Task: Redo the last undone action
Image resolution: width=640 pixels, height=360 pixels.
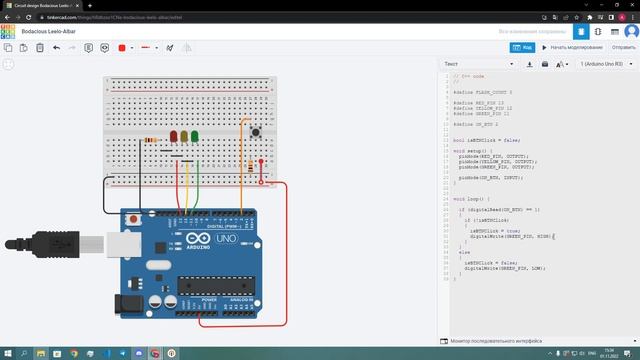Action: click(72, 48)
